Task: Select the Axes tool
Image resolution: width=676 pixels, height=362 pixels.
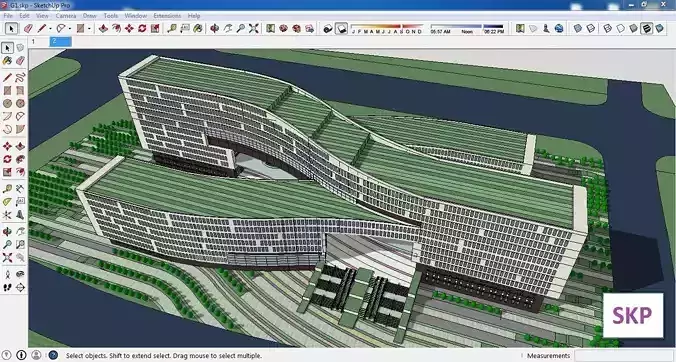Action: click(x=7, y=215)
